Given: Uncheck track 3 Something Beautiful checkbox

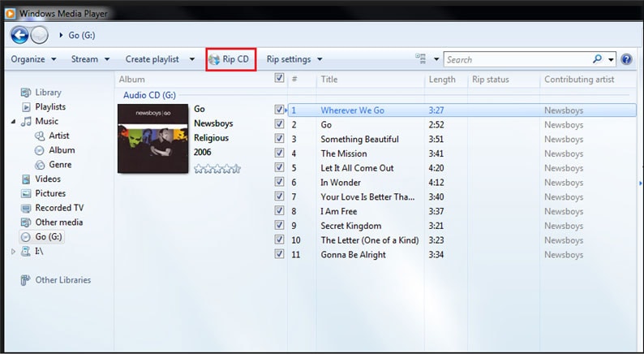Looking at the screenshot, I should (279, 139).
